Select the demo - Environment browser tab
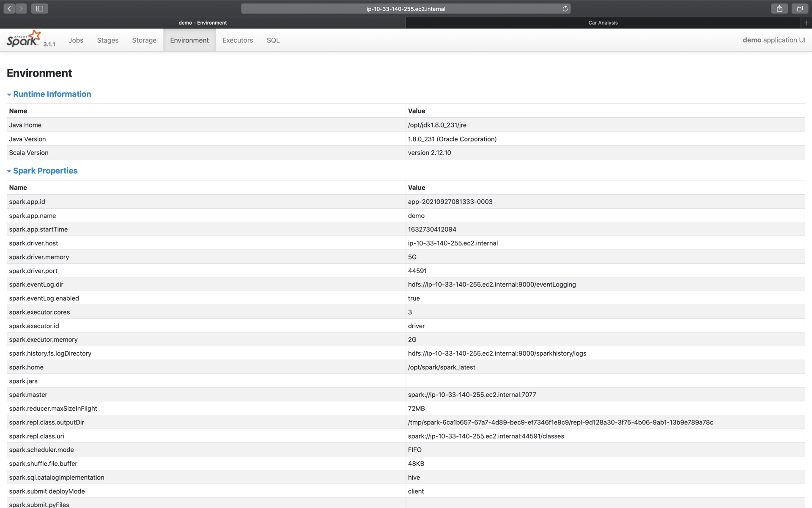Screen dimensions: 812x508 [203, 23]
